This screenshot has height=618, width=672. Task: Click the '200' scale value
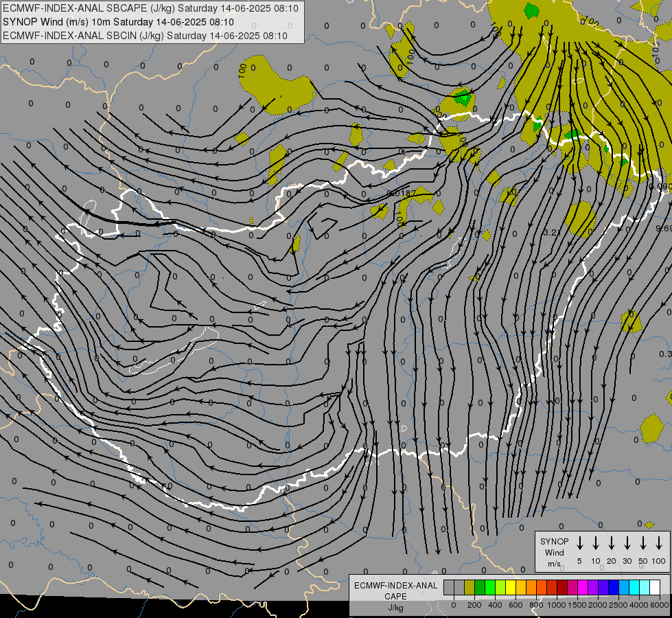[x=474, y=605]
